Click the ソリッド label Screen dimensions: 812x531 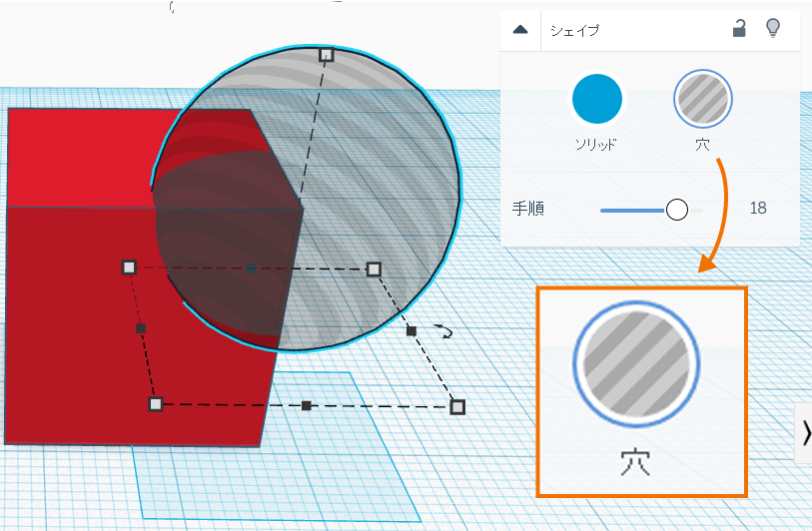[596, 145]
